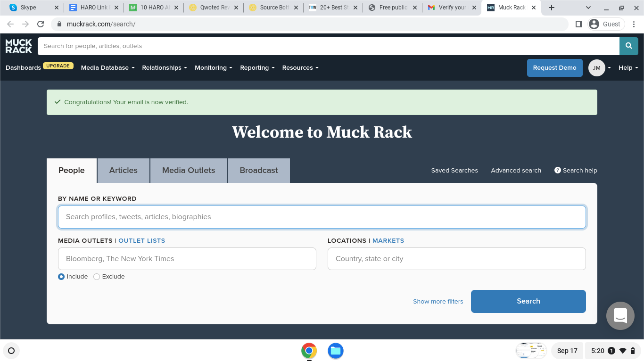Screen dimensions: 644x362
Task: Close the Skype tab
Action: pos(57,8)
